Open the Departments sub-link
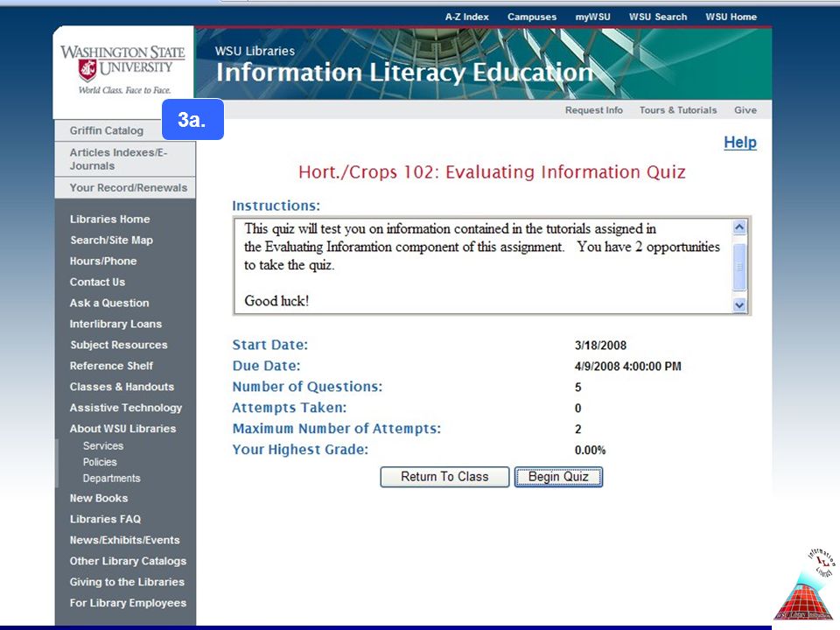 point(111,478)
